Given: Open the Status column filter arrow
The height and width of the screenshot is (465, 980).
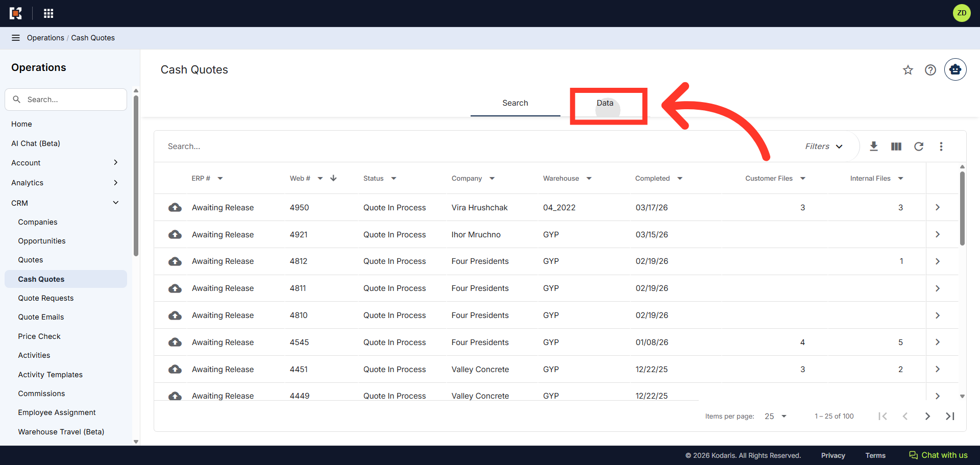Looking at the screenshot, I should pos(394,179).
